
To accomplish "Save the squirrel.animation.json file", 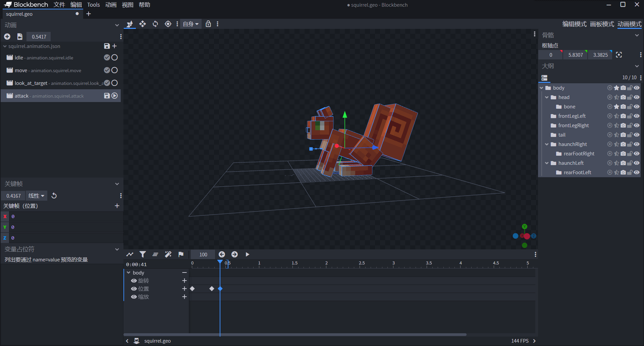I will tap(107, 46).
